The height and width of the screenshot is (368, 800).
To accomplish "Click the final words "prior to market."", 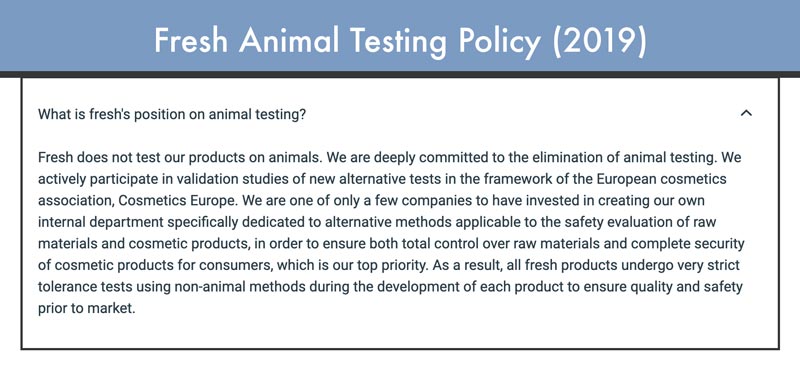I will 87,309.
